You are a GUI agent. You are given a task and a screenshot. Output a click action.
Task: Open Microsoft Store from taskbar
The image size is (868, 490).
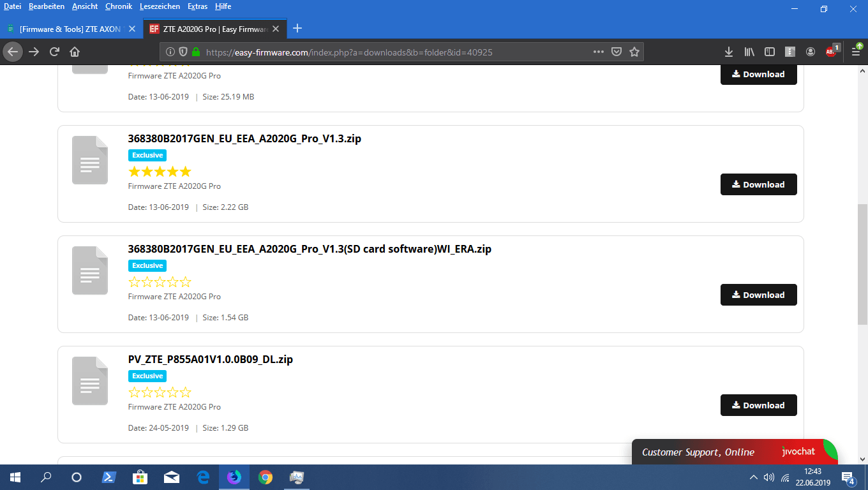(x=140, y=477)
